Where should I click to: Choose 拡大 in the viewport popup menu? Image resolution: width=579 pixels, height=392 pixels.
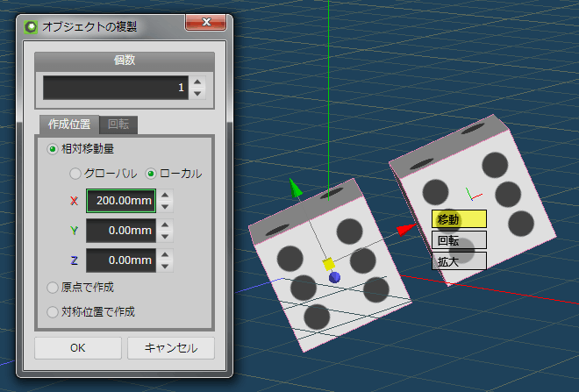(459, 261)
